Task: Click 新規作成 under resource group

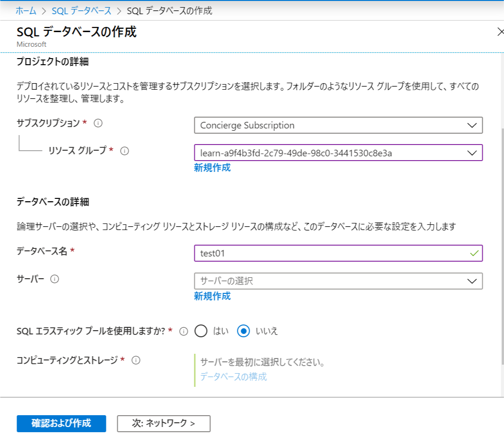Action: click(212, 168)
